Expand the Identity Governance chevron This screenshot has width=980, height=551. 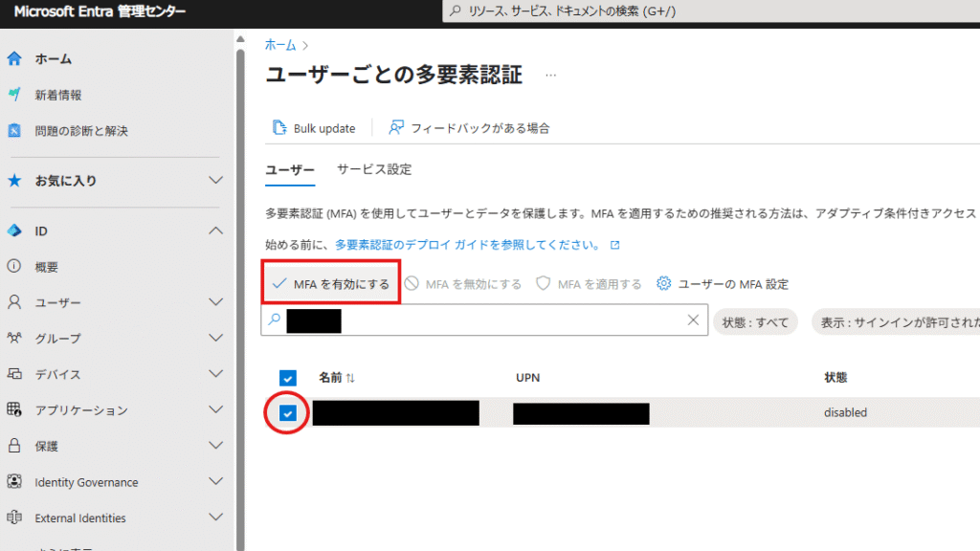coord(215,482)
